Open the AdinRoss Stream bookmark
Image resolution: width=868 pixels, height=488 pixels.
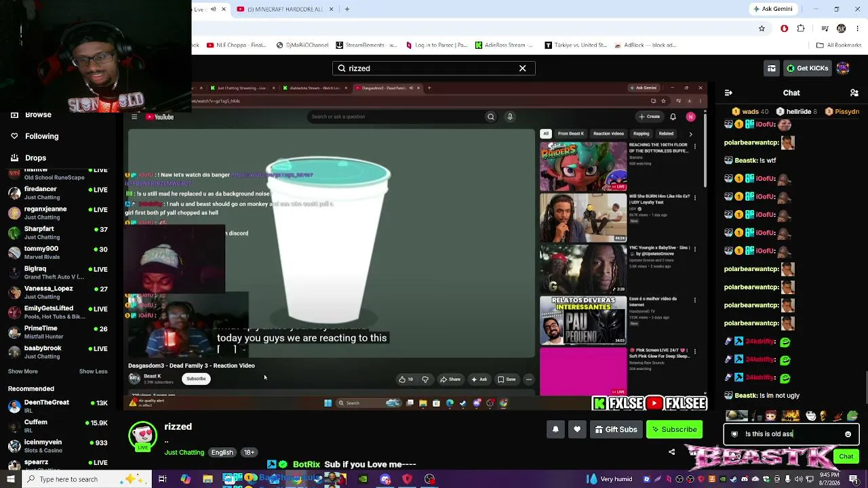(505, 45)
